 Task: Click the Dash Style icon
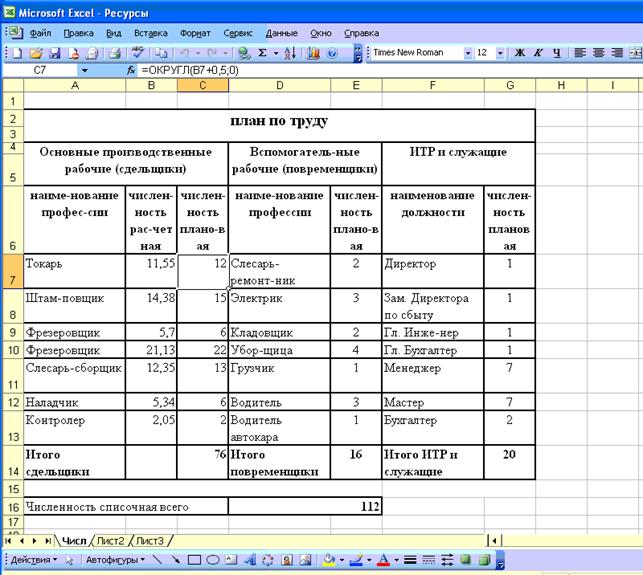click(429, 559)
